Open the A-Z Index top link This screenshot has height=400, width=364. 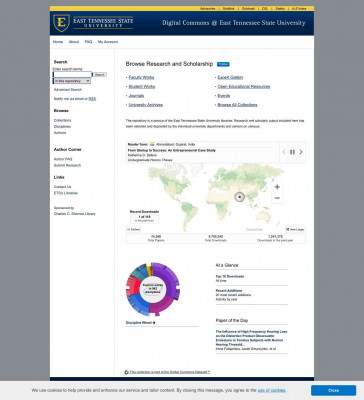299,8
